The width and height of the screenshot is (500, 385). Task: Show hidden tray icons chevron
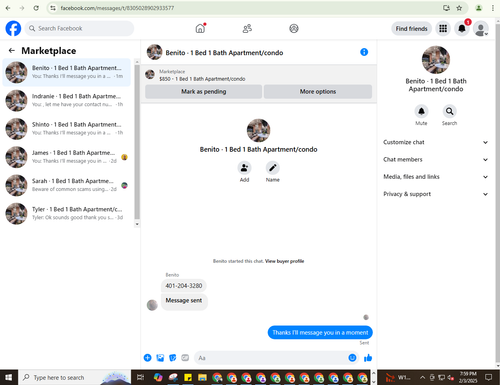pyautogui.click(x=422, y=377)
